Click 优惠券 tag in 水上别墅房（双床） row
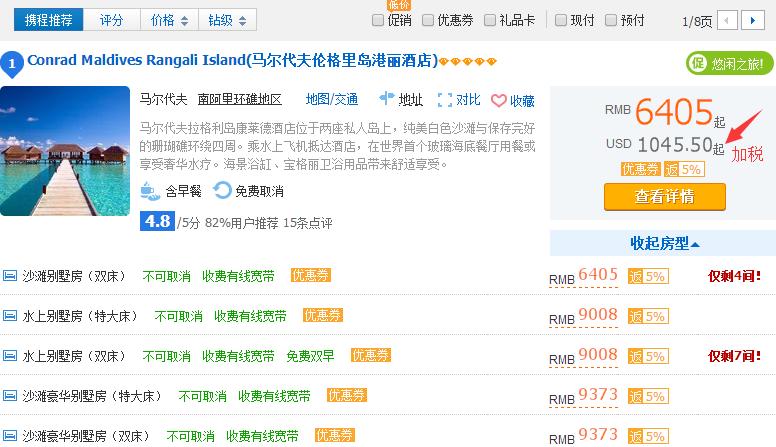The width and height of the screenshot is (776, 447). pos(371,355)
